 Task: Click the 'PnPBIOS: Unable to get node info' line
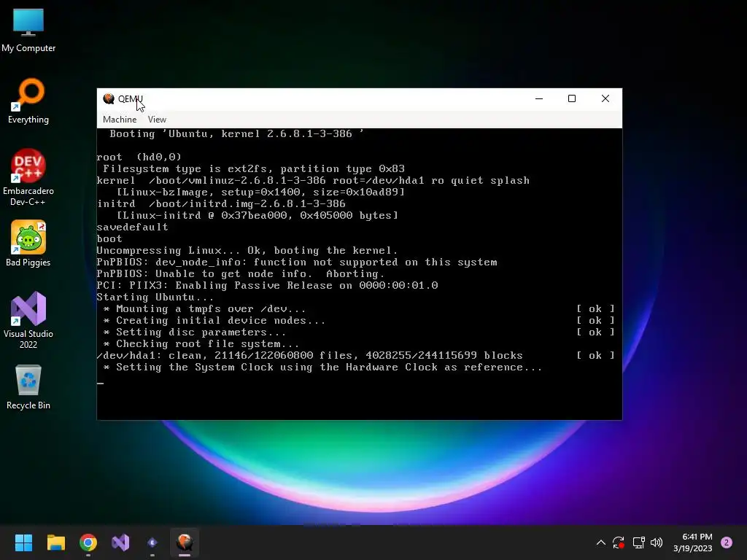click(x=240, y=274)
